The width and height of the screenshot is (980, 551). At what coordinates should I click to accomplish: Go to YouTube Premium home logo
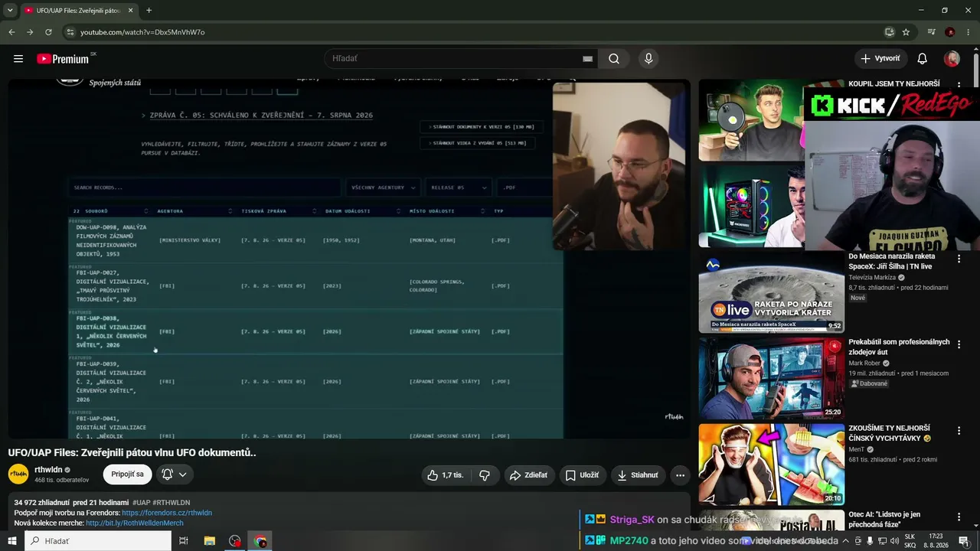63,59
